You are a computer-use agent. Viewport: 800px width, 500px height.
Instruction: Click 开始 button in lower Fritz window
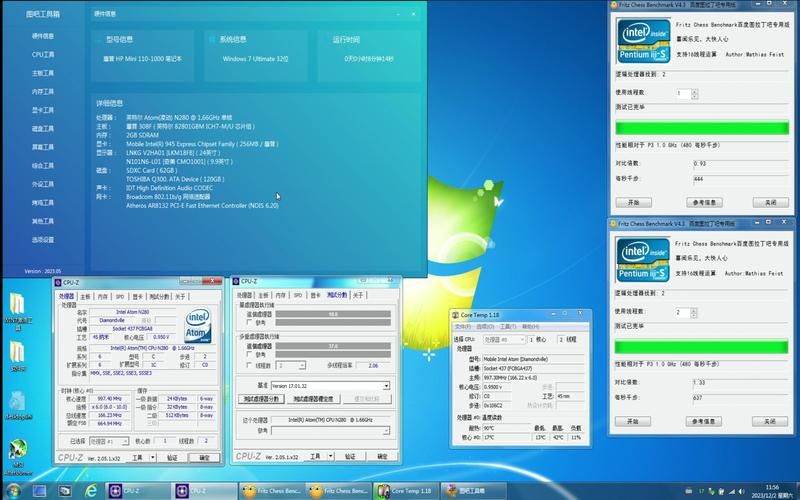point(633,421)
